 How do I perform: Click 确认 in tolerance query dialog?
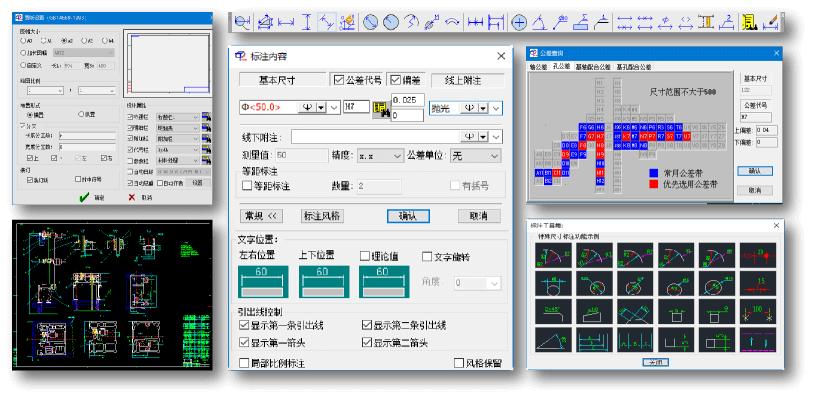point(754,170)
